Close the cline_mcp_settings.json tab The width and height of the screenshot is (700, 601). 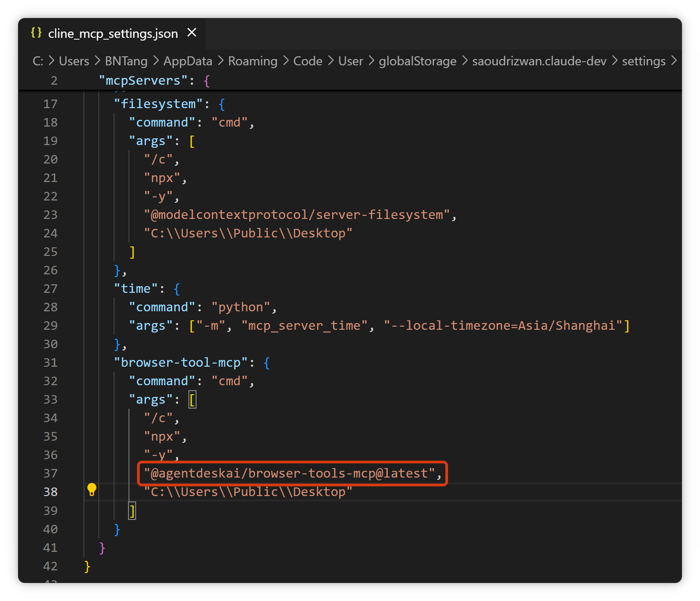[192, 32]
